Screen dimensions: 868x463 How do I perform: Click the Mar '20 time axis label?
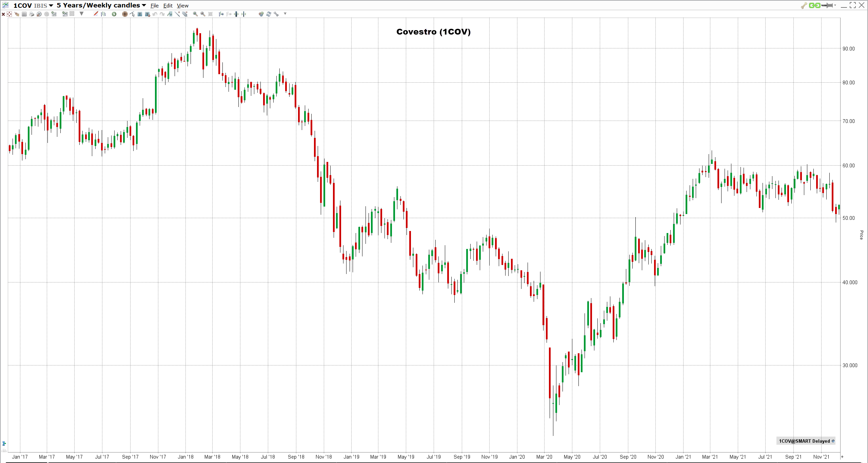pyautogui.click(x=544, y=457)
